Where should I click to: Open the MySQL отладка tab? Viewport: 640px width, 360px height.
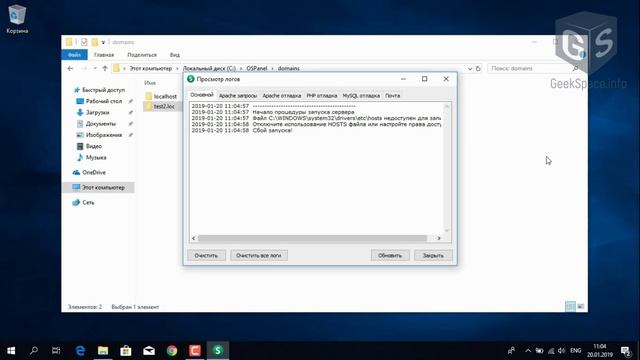pos(361,96)
